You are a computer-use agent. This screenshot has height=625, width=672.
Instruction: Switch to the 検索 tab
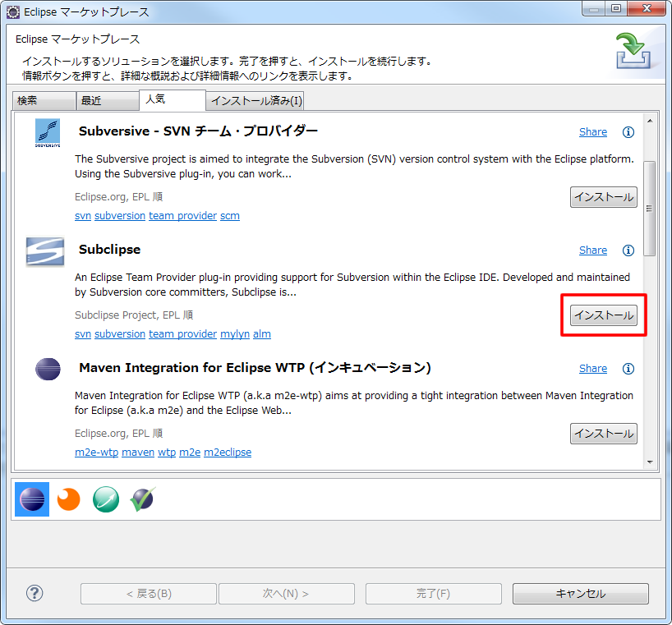[44, 101]
